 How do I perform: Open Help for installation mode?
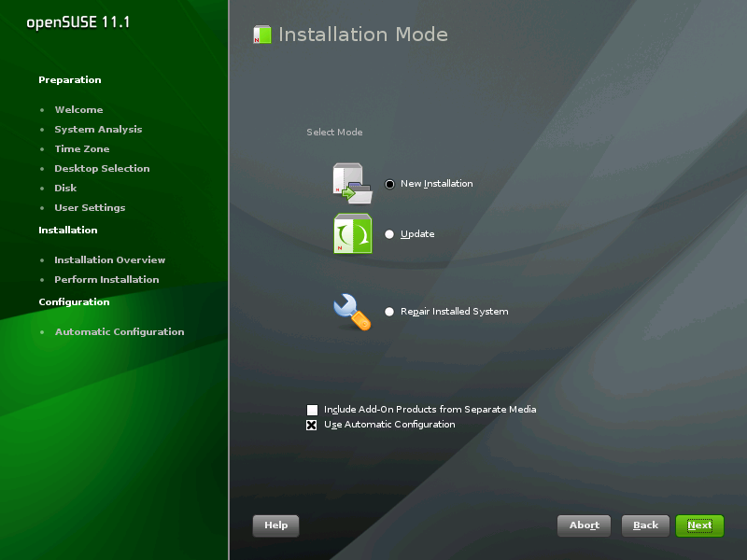coord(275,525)
